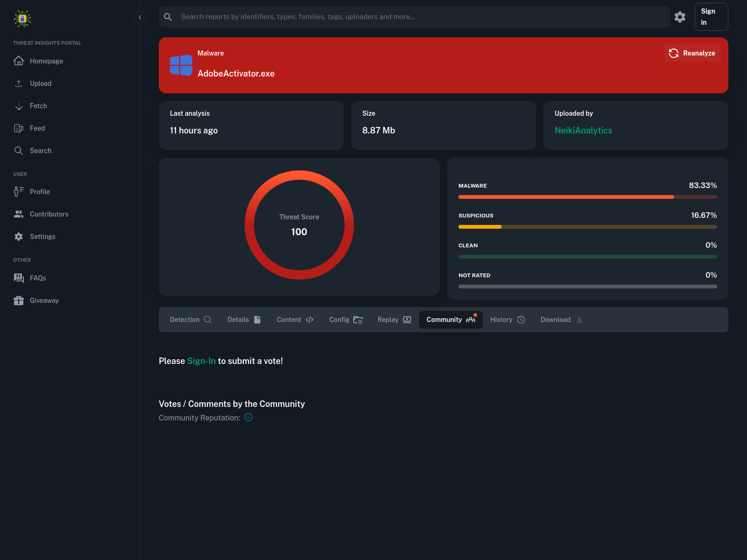This screenshot has height=560, width=747.
Task: Click the Detection tab magnifier icon
Action: pyautogui.click(x=208, y=320)
